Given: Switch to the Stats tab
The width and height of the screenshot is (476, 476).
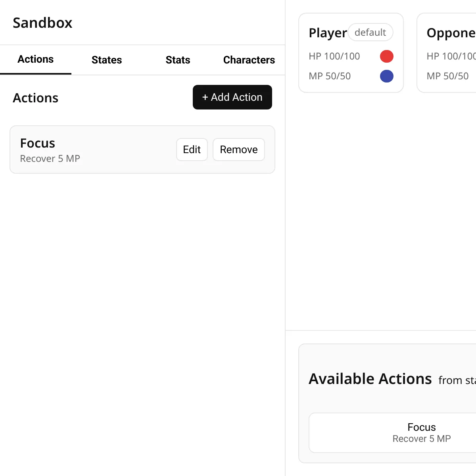Looking at the screenshot, I should 178,60.
